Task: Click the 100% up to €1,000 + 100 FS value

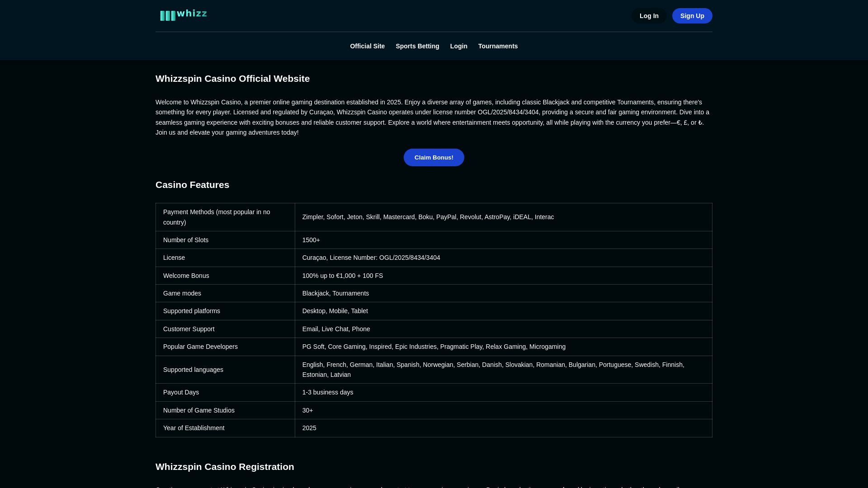Action: (x=342, y=276)
